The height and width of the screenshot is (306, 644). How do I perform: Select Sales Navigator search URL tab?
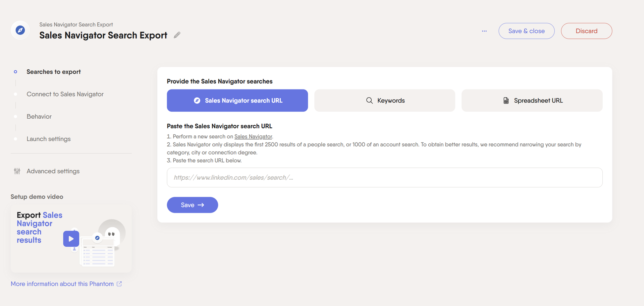[x=237, y=101]
